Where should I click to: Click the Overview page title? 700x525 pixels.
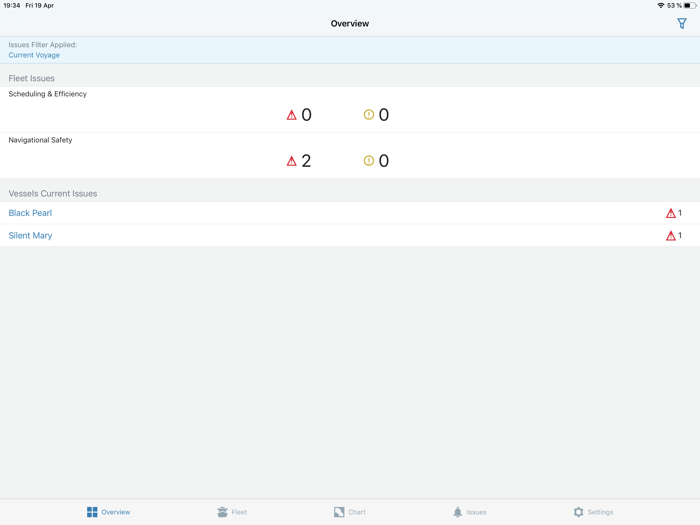[350, 23]
